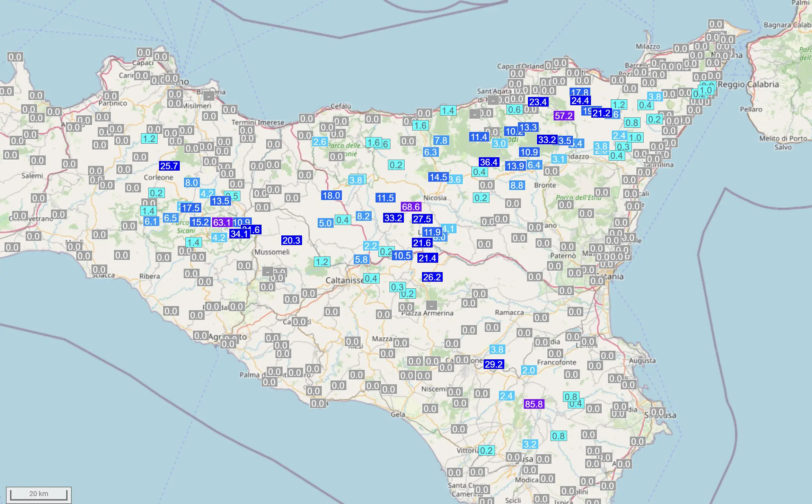812x504 pixels.
Task: Click the Piazza Armerina town label
Action: tap(427, 313)
